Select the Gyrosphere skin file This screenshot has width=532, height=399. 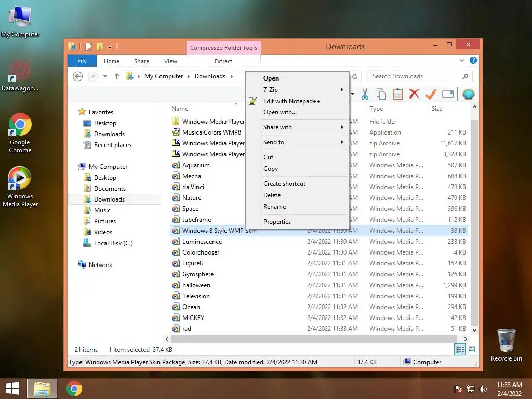198,274
